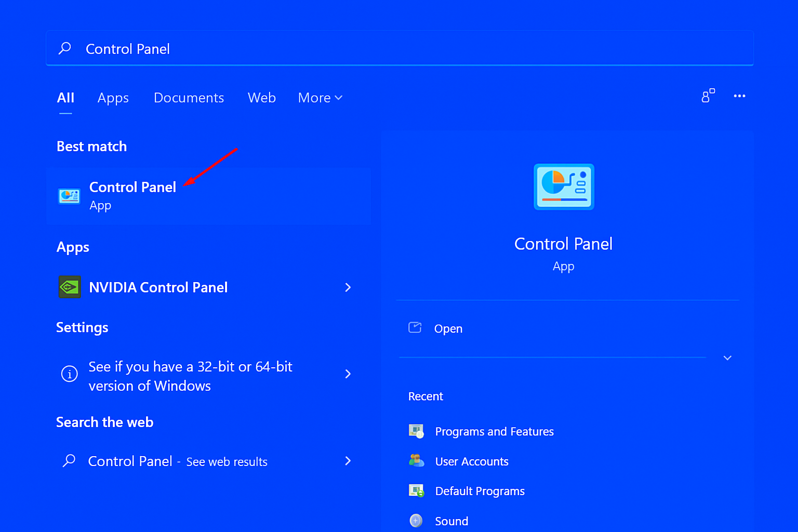Viewport: 798px width, 532px height.
Task: Open Default Programs from Recent
Action: [x=480, y=491]
